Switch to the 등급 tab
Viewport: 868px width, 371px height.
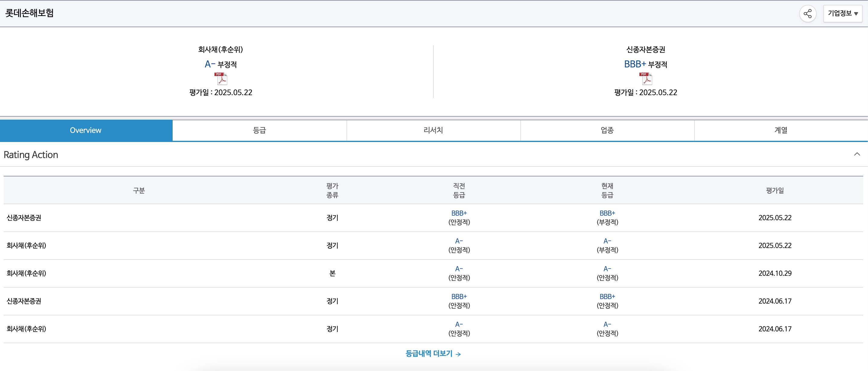coord(260,131)
